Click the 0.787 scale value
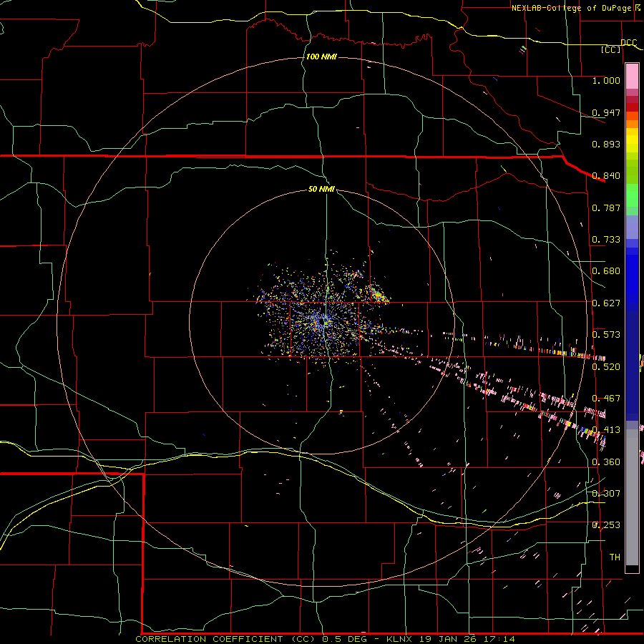This screenshot has height=644, width=644. pos(606,208)
